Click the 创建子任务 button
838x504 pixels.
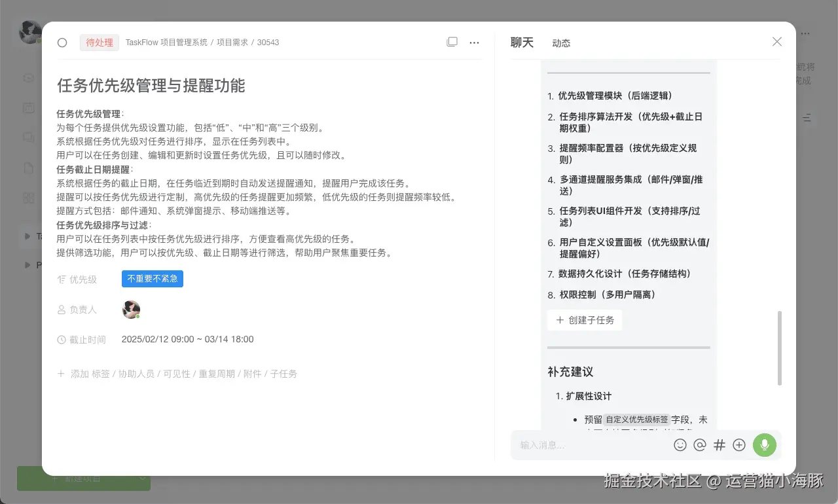point(585,320)
